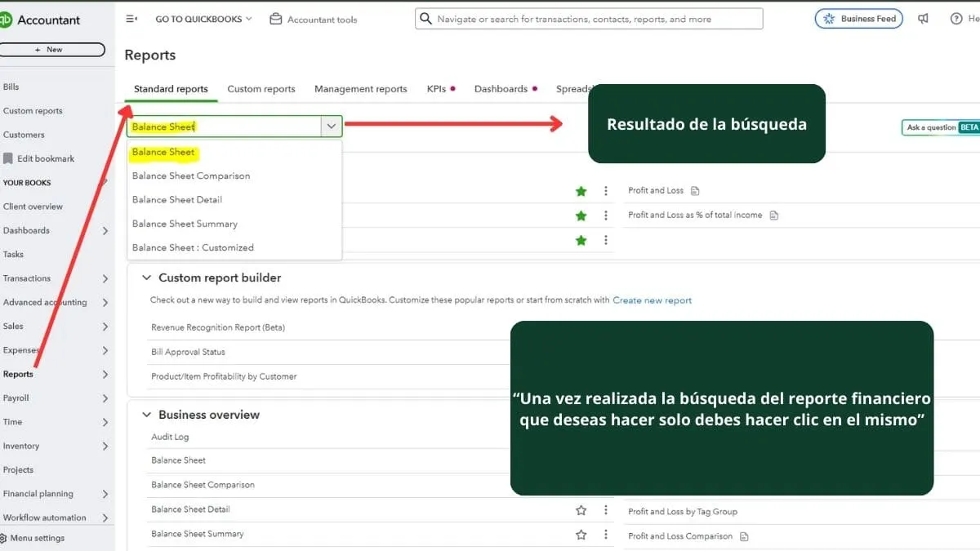Click the megaphone announcements icon
The width and height of the screenshot is (980, 551).
point(923,19)
